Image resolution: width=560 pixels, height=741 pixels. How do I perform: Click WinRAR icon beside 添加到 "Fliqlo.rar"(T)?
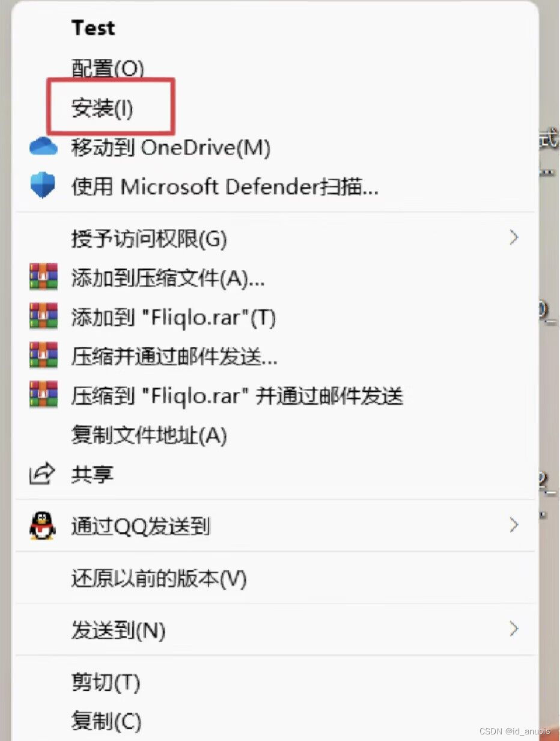point(43,316)
